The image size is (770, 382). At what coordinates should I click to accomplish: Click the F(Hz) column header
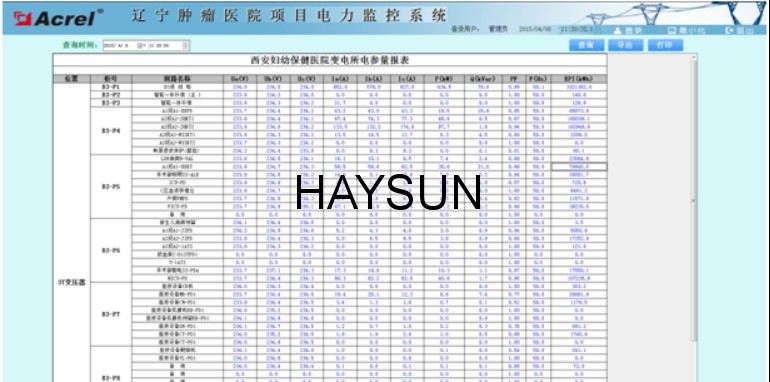click(538, 79)
